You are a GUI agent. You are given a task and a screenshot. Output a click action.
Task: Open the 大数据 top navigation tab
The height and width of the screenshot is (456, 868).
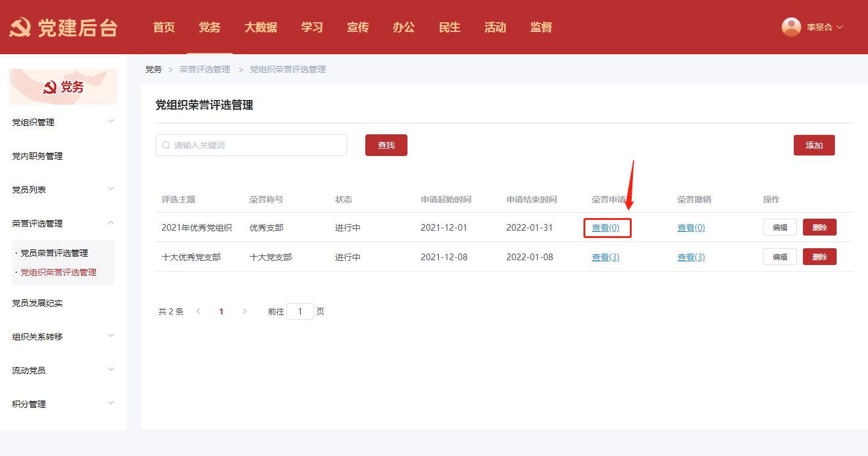point(260,27)
